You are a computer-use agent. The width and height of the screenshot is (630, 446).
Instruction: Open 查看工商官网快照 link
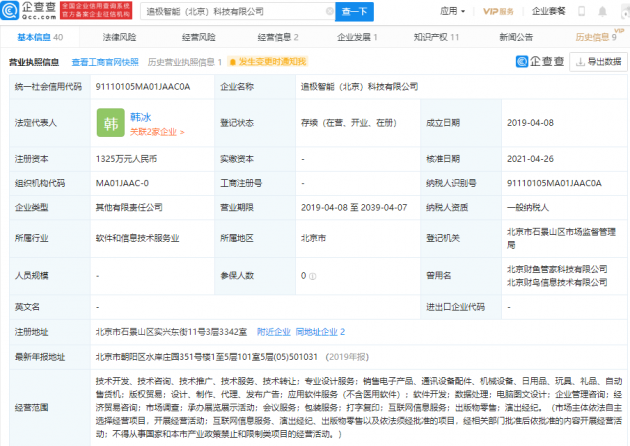tap(105, 62)
